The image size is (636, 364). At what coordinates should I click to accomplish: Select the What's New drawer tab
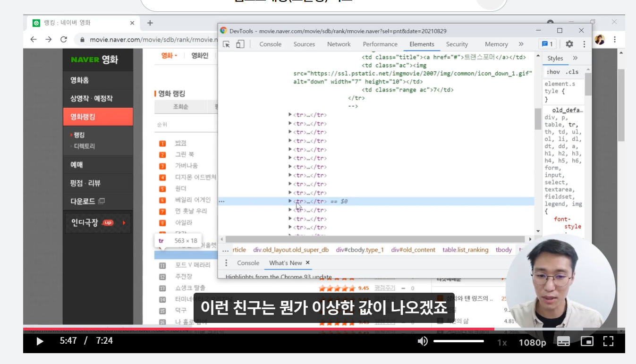pyautogui.click(x=286, y=263)
